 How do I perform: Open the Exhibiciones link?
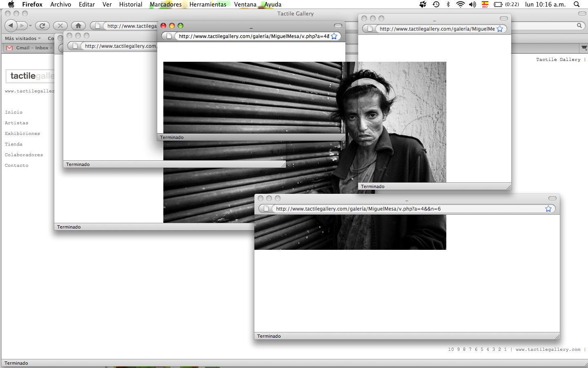click(x=22, y=134)
